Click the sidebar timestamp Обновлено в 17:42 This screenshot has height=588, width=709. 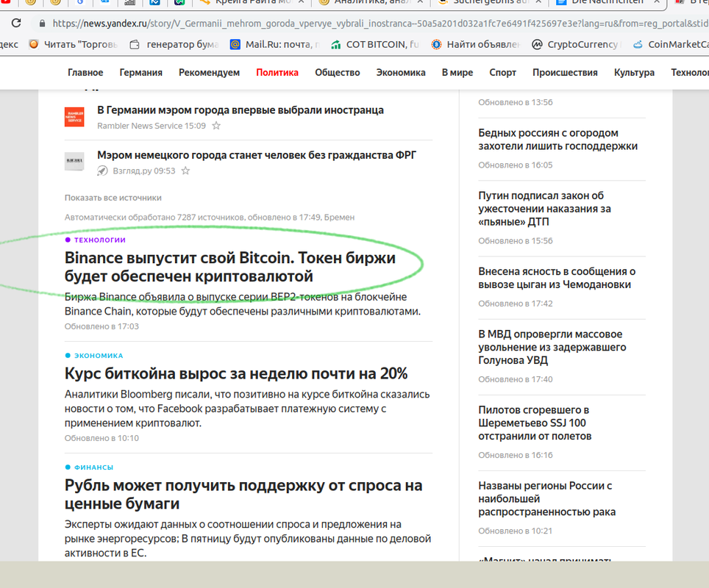516,304
